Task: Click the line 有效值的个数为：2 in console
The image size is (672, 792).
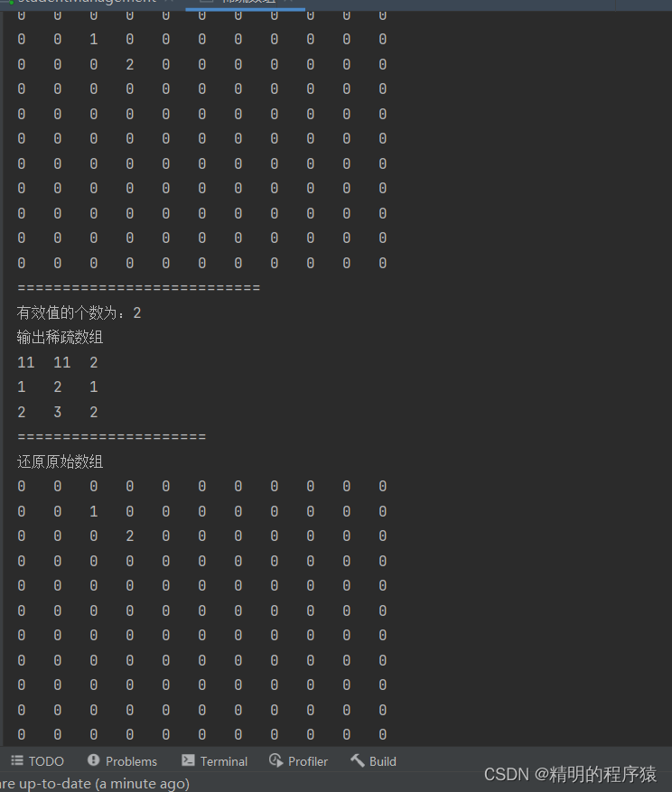Action: [x=78, y=312]
